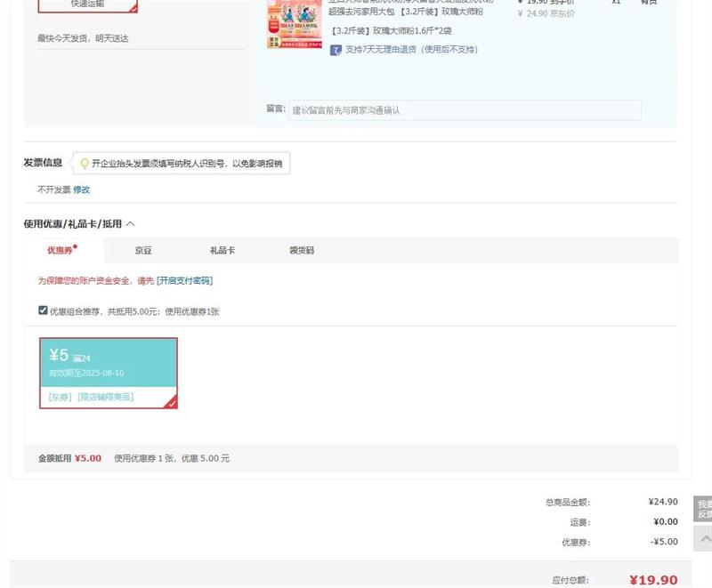Select the 快递运输 shipping option
Viewport: 712px width, 588px height.
click(87, 4)
